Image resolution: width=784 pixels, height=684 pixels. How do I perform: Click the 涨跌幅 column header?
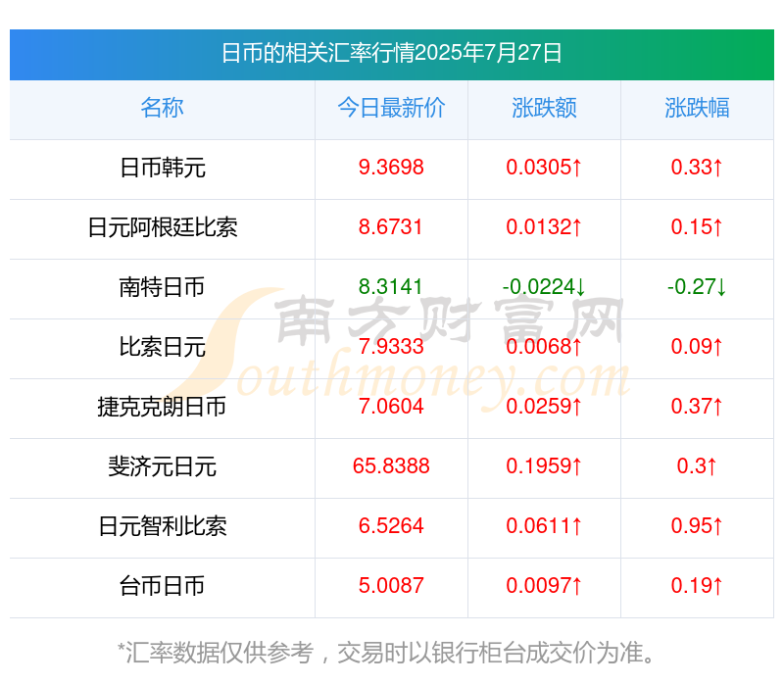[x=697, y=108]
